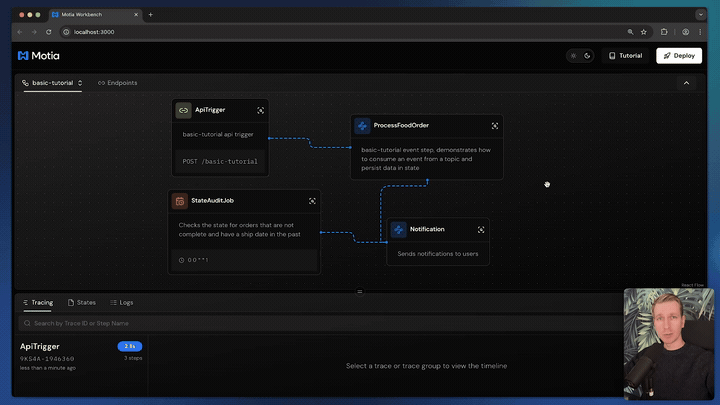
Task: Click the StateAuditJob calendar icon
Action: [179, 201]
